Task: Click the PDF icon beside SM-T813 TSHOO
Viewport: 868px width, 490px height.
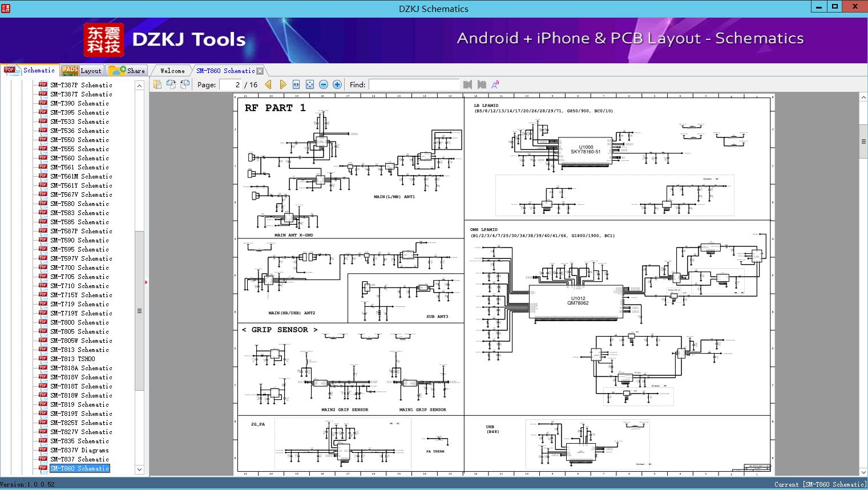Action: point(43,359)
